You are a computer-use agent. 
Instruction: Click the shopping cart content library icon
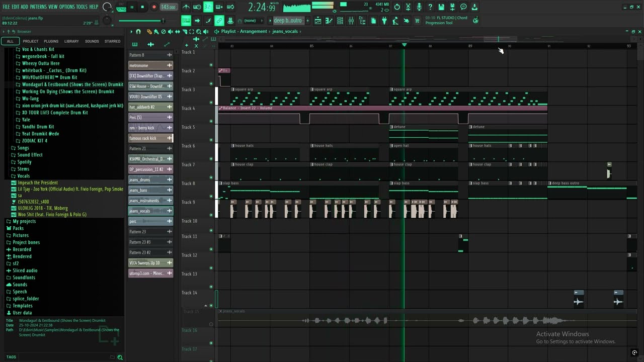coord(417,21)
